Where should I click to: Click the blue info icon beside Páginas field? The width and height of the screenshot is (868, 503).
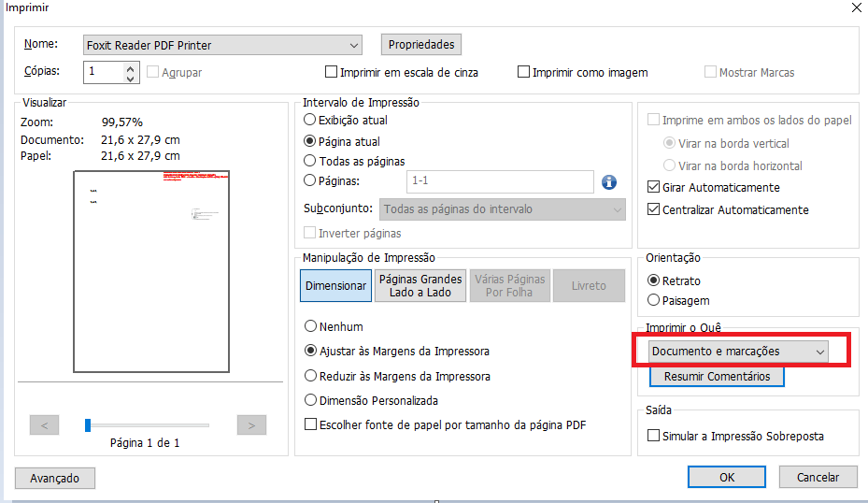coord(610,182)
